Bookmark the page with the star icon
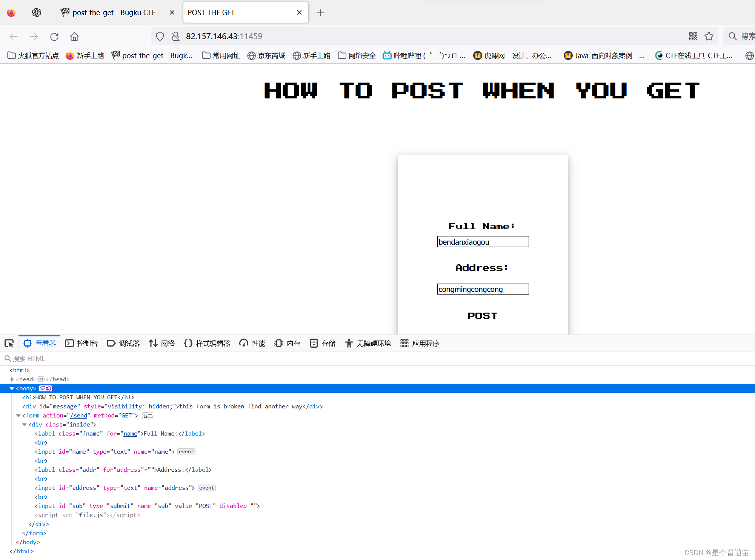This screenshot has height=560, width=755. (709, 36)
